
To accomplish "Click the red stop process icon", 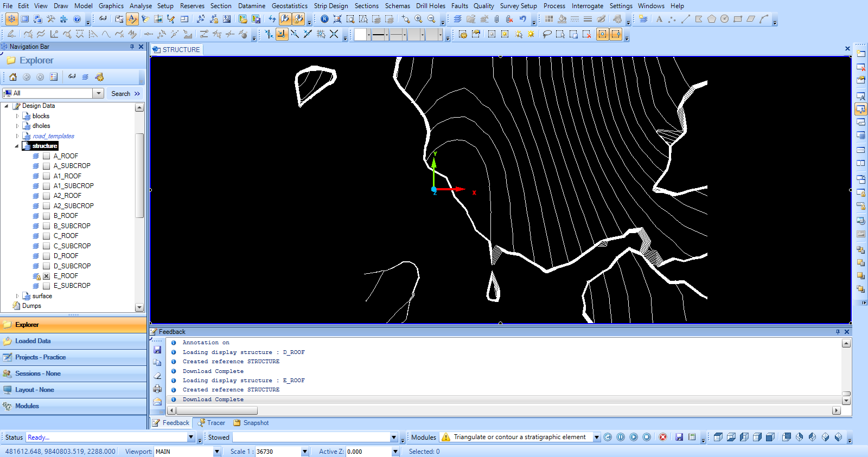I will [662, 437].
